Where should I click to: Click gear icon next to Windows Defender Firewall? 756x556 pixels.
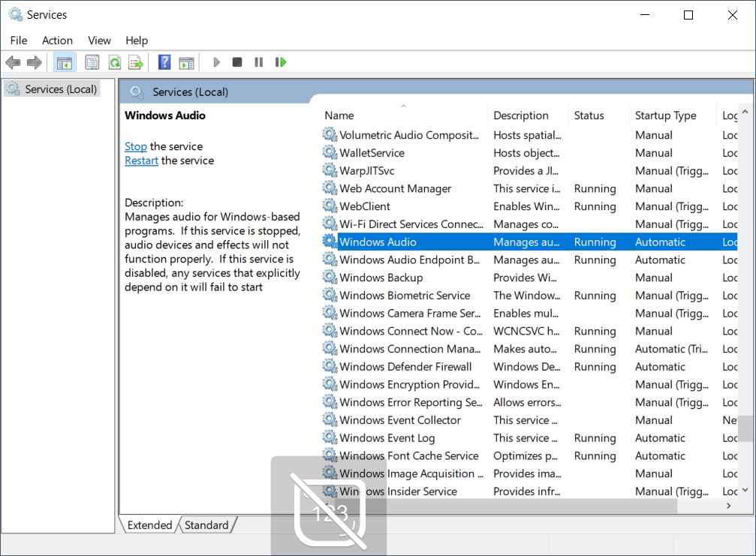tap(330, 366)
